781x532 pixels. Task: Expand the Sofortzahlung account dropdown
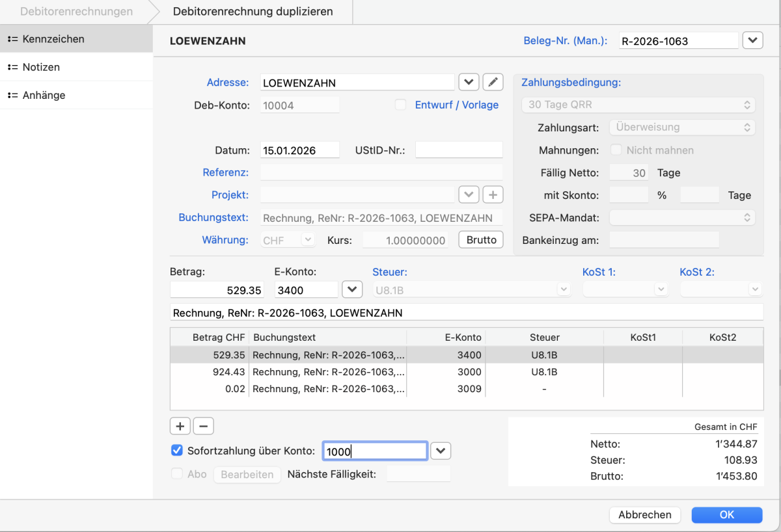click(x=441, y=451)
